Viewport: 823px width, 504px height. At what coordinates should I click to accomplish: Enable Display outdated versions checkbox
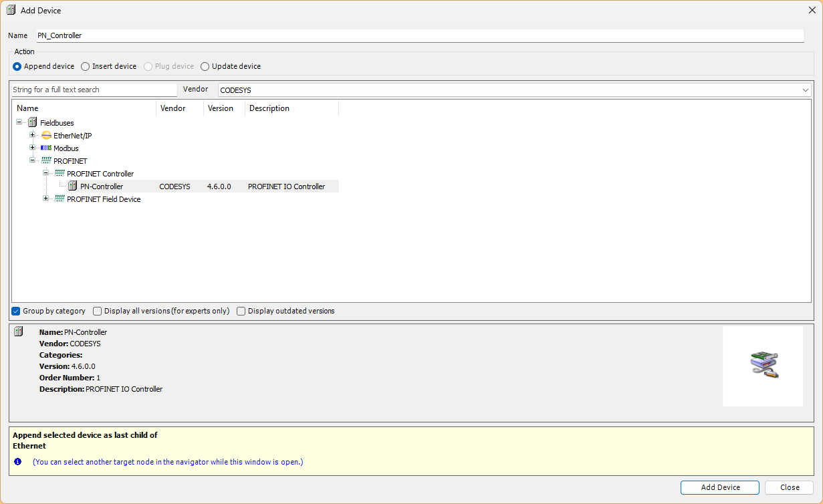coord(241,311)
